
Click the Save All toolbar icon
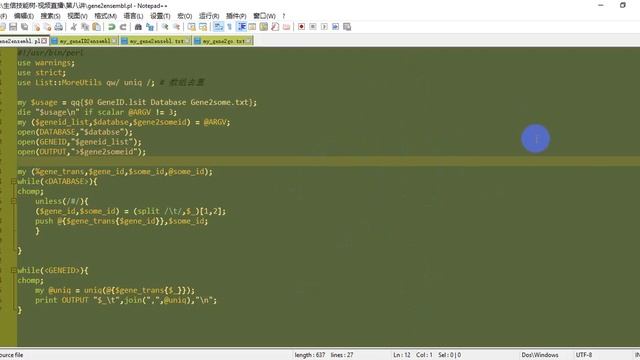(24, 27)
